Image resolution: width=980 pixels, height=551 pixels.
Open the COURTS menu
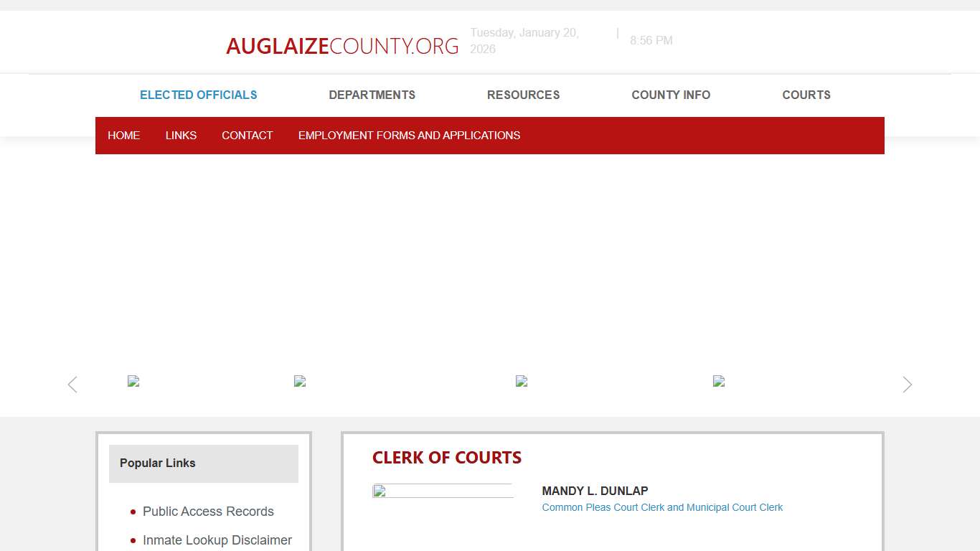tap(806, 95)
